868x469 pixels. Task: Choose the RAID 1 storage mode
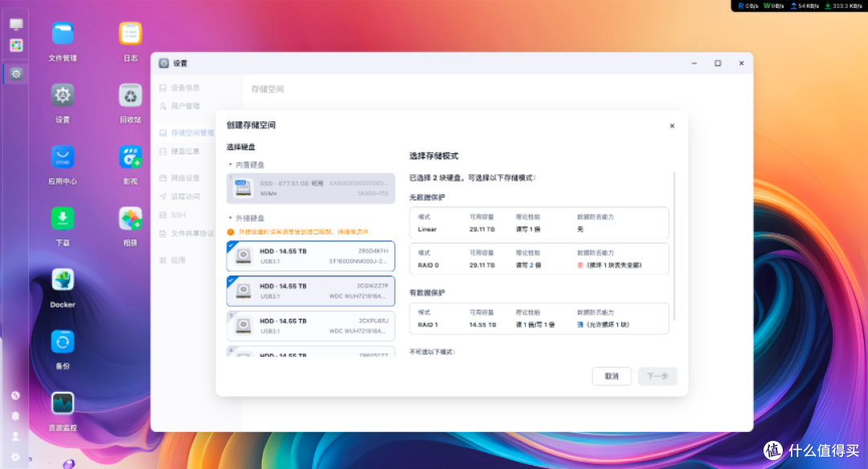tap(539, 319)
